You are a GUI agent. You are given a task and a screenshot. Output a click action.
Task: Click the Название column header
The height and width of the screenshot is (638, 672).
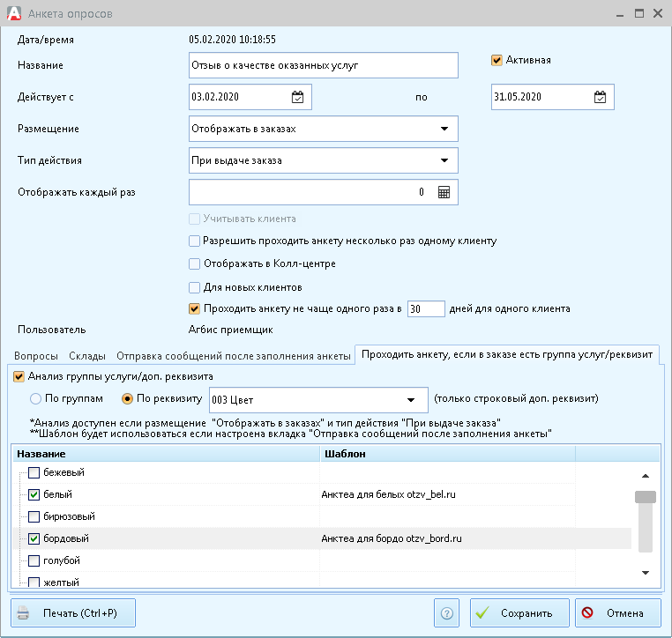click(167, 454)
